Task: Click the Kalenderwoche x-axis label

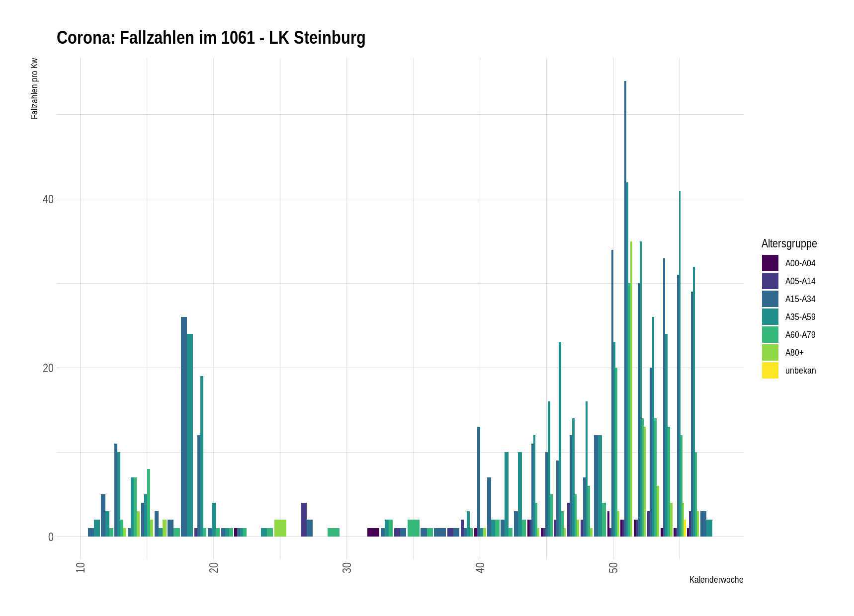Action: pos(716,580)
